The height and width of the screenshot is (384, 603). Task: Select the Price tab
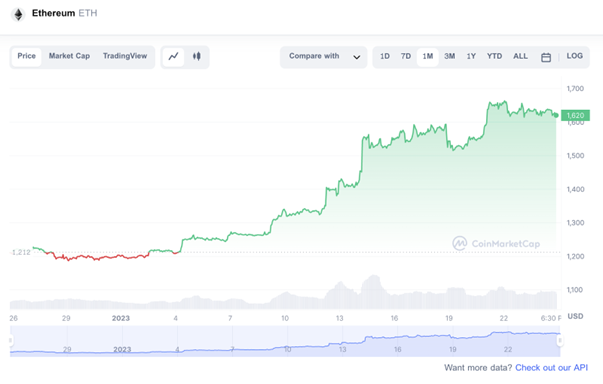[x=27, y=56]
